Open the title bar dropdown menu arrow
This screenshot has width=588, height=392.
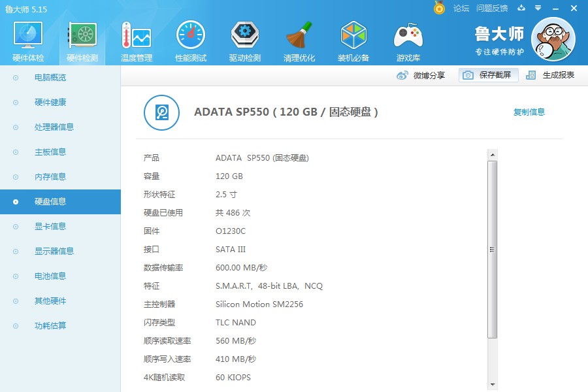(538, 8)
